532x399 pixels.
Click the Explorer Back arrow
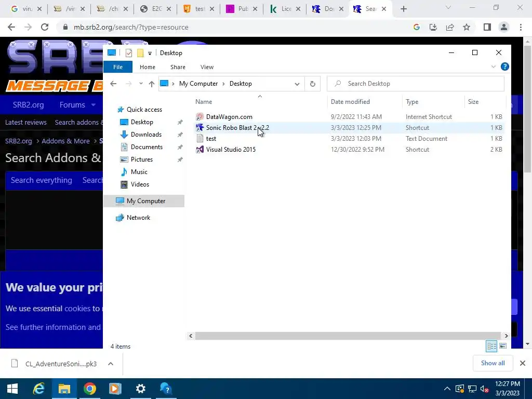113,84
